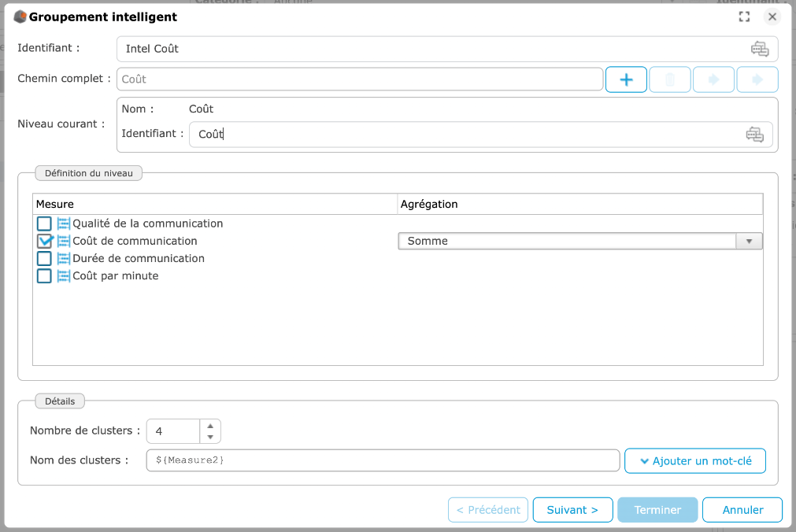
Task: Click the fullscreen icon in the dialog header
Action: [x=744, y=17]
